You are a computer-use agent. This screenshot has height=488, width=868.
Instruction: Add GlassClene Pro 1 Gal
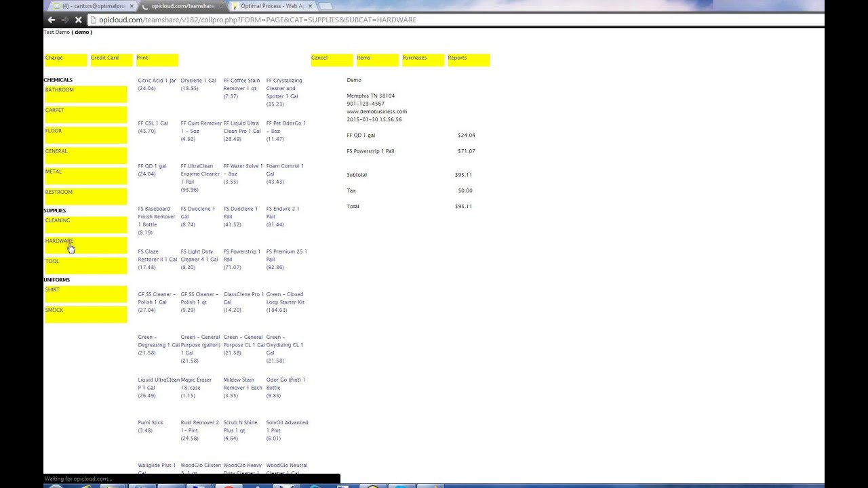click(x=243, y=302)
